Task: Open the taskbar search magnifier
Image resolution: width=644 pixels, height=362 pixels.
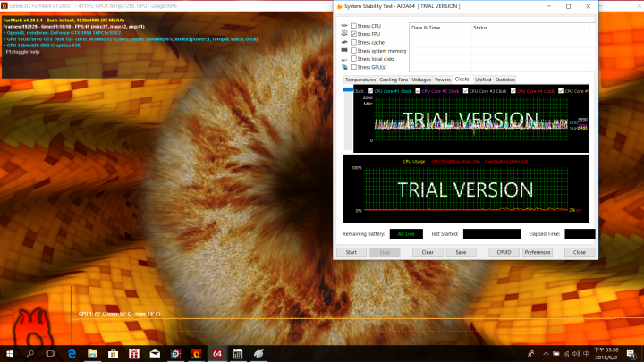Action: click(30, 353)
